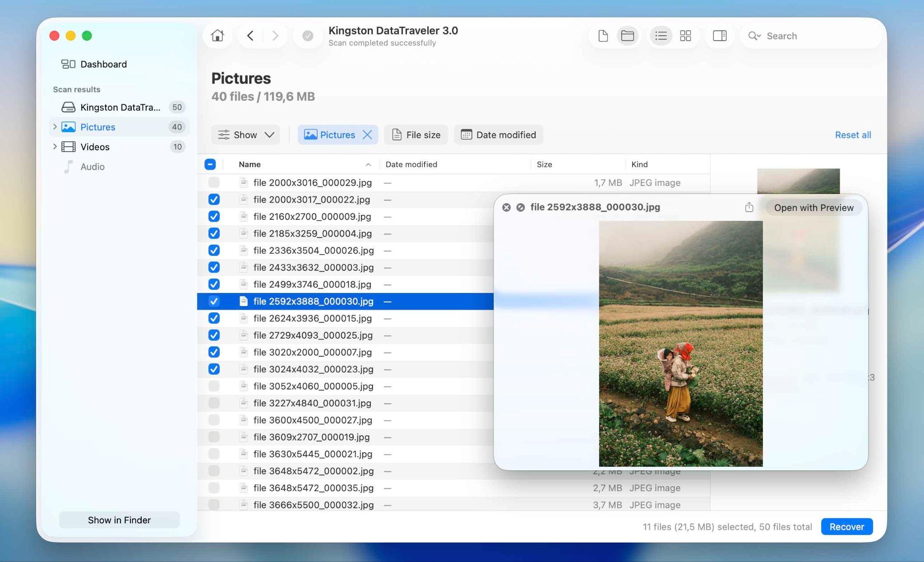924x562 pixels.
Task: Toggle the select-all checkbox in header
Action: [210, 164]
